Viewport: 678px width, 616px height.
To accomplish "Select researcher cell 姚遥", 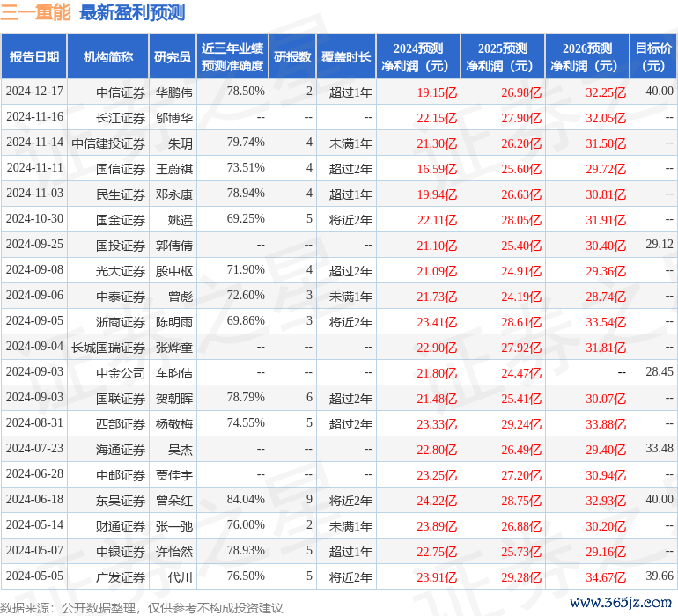I will click(180, 220).
